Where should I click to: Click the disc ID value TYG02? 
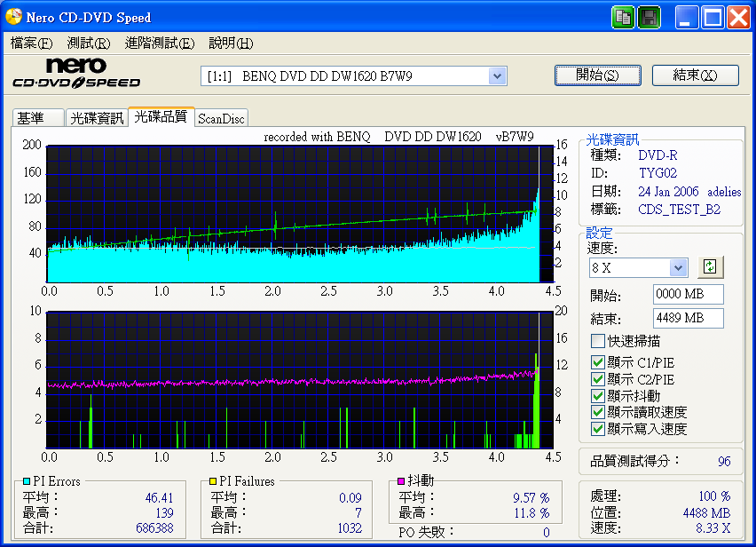(x=658, y=172)
